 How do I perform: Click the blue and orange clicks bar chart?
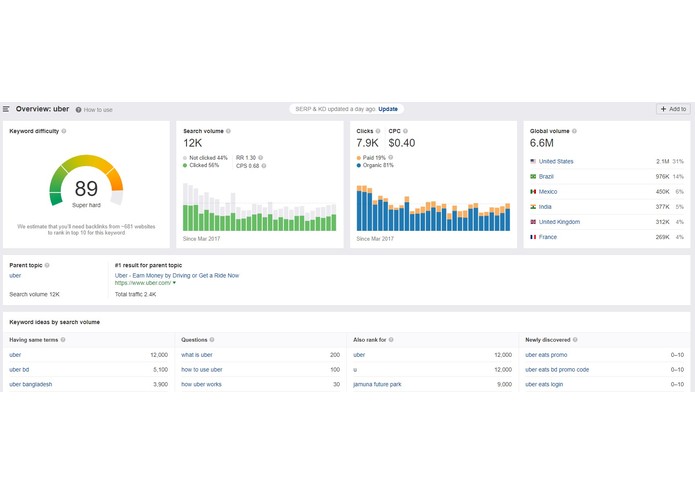coord(433,208)
